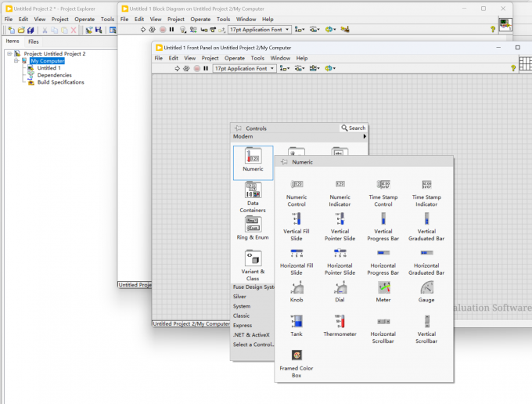
Task: Switch to Items tab in Project Explorer
Action: pos(13,41)
